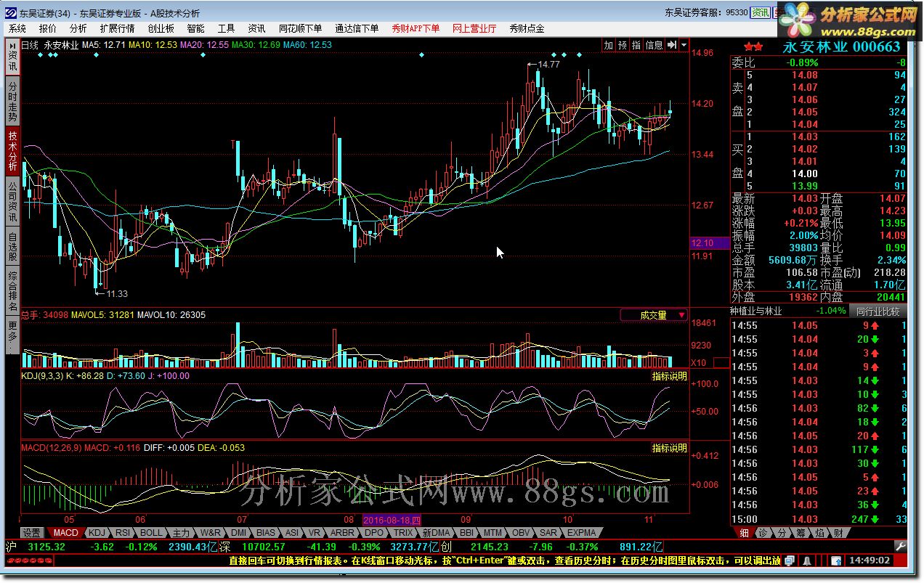Open the 成交量 indicator dropdown
This screenshot has width=924, height=583.
[654, 315]
